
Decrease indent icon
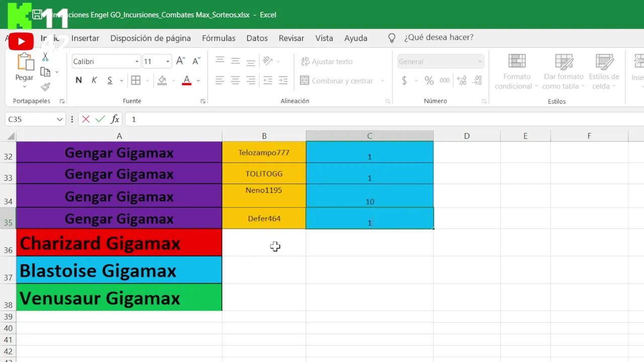tap(268, 80)
